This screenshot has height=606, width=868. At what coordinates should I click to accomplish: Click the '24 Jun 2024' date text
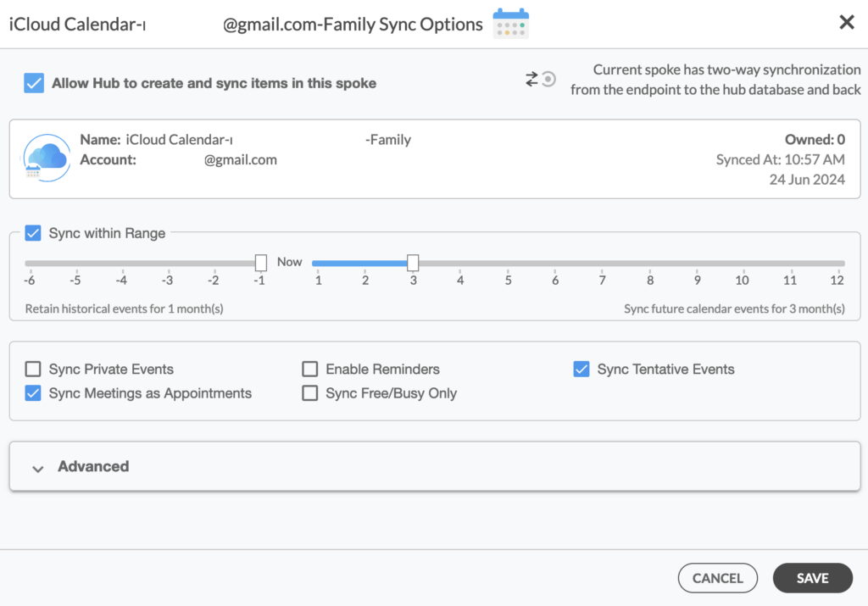point(807,180)
